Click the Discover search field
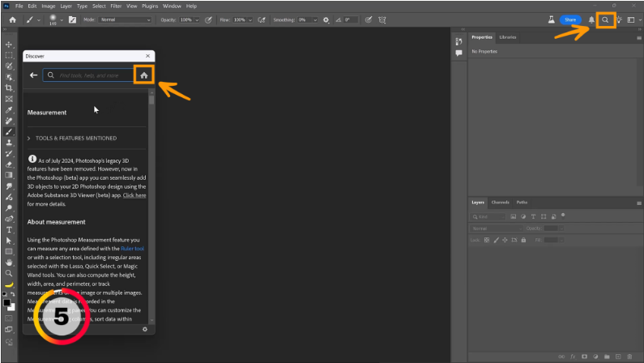The width and height of the screenshot is (644, 363). point(88,75)
